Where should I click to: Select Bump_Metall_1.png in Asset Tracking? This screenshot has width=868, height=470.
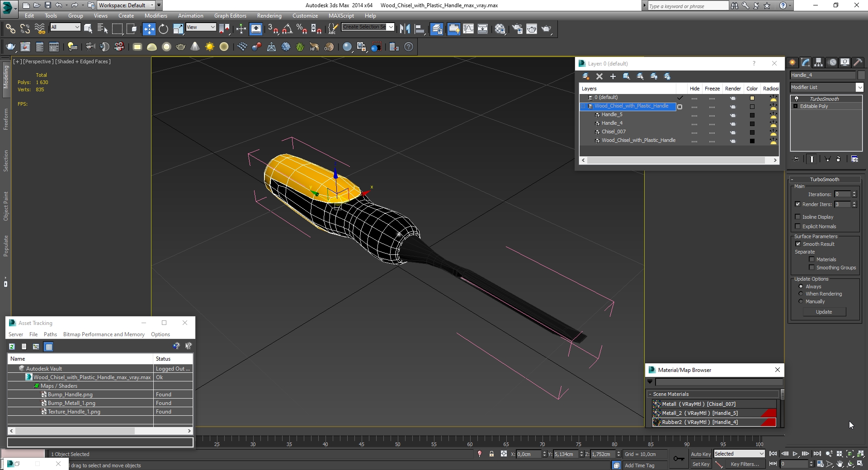tap(71, 403)
